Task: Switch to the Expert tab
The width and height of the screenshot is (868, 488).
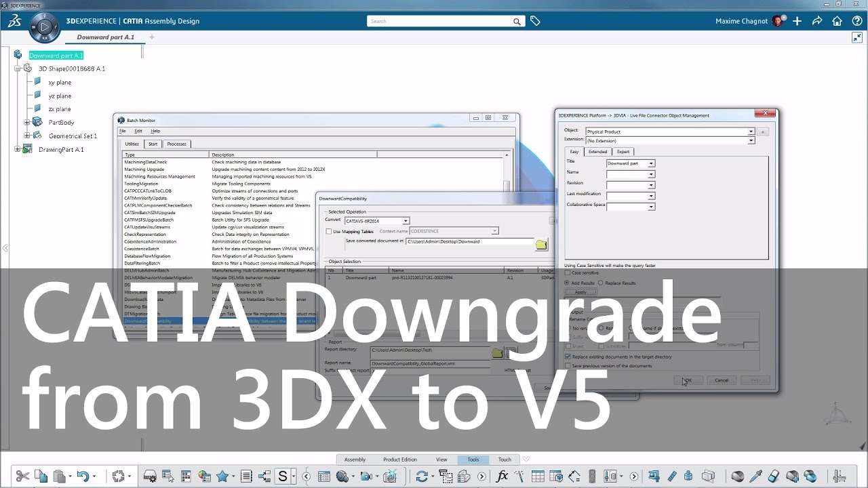Action: click(x=623, y=152)
